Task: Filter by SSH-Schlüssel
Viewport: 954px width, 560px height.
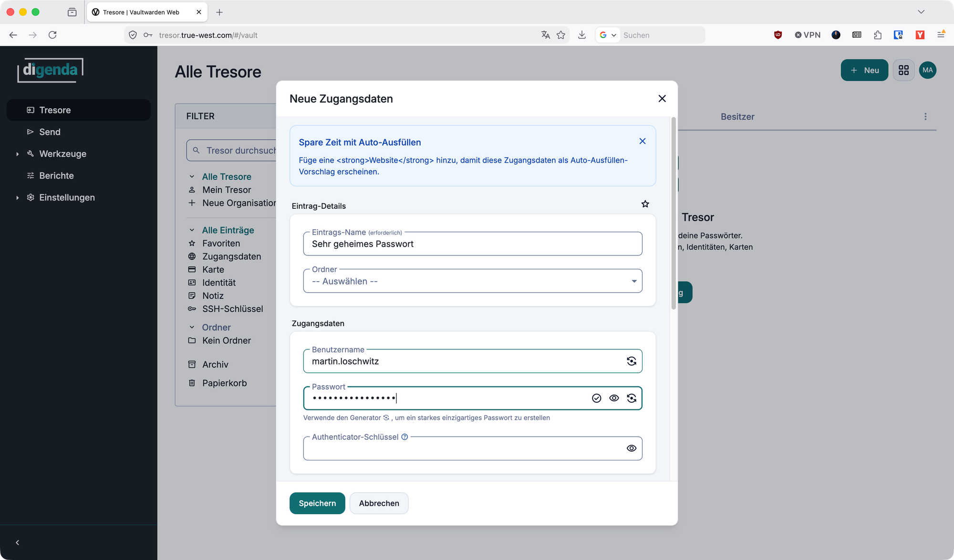Action: click(x=232, y=309)
